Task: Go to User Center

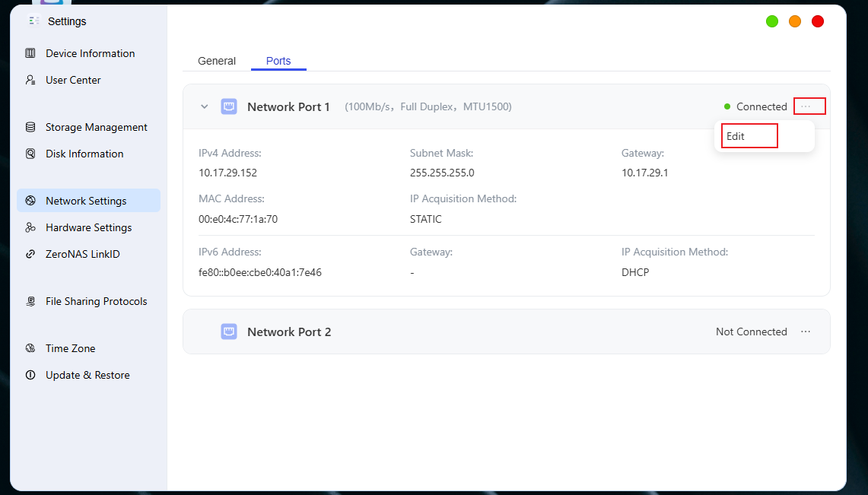Action: point(88,80)
